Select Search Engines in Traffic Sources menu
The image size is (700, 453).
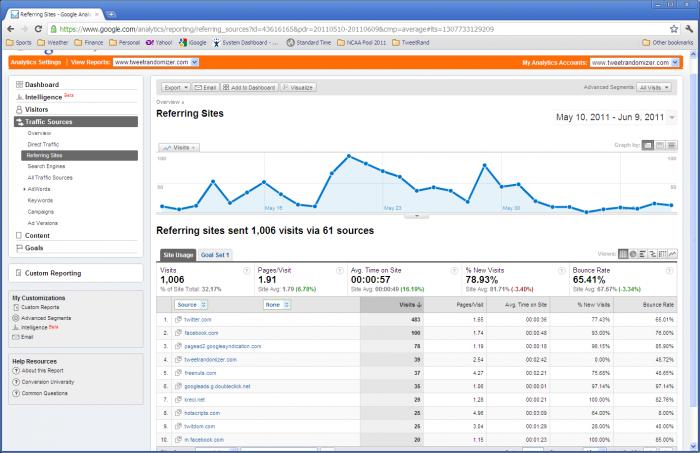coord(46,166)
